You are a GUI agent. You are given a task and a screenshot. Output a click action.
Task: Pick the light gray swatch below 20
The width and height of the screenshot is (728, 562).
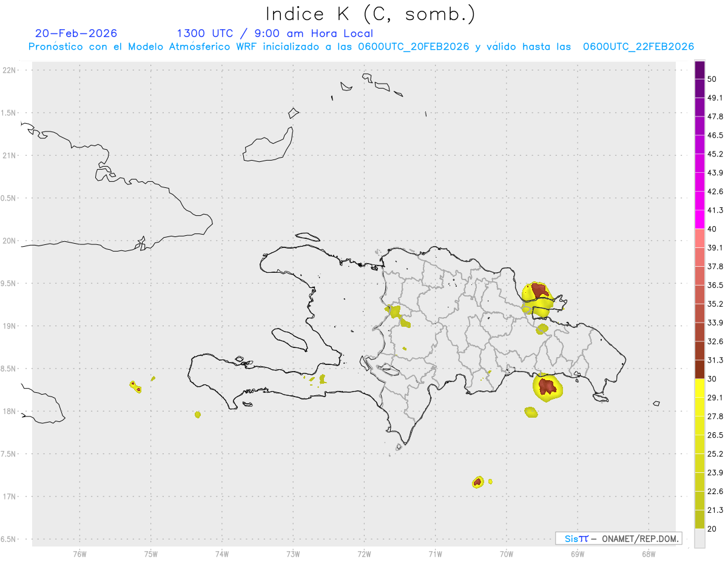[x=699, y=538]
